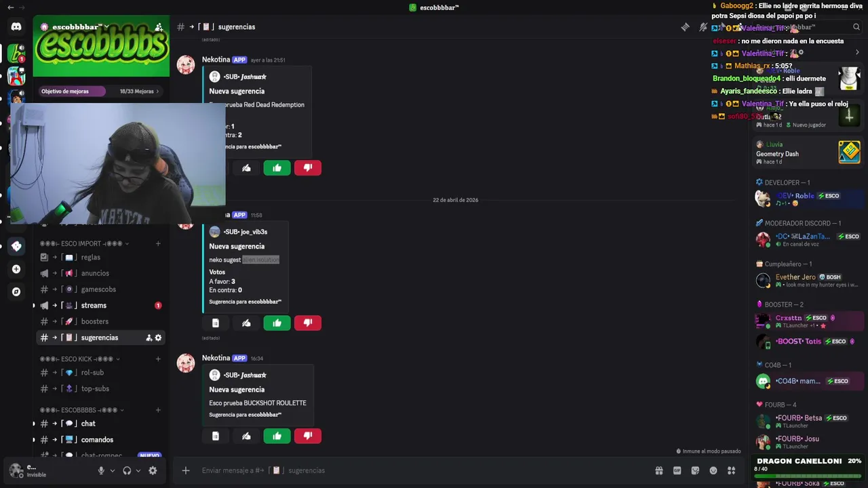This screenshot has width=868, height=488.
Task: Add a new server with plus icon
Action: [x=16, y=269]
